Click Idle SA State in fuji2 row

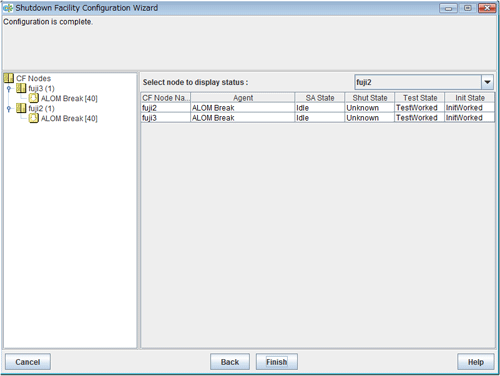320,108
